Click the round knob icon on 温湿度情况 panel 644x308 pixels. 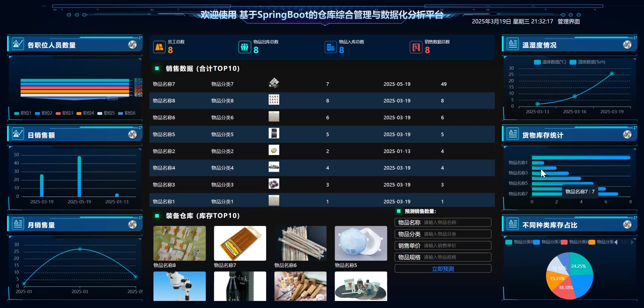[x=627, y=45]
